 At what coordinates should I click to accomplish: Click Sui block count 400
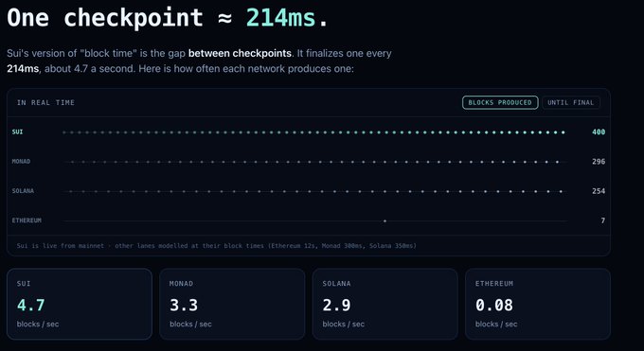[x=599, y=132]
